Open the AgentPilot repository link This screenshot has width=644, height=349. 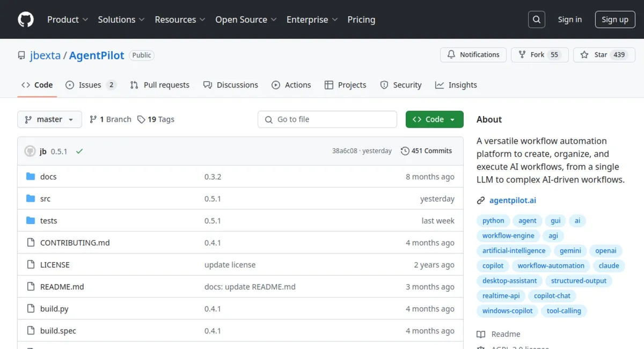point(97,55)
